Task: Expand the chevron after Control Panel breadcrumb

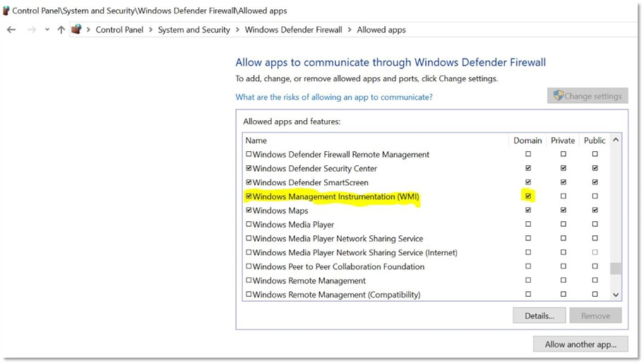Action: 150,30
